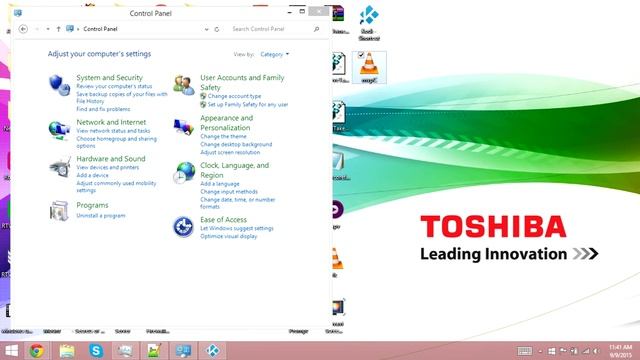Open Clock, Language, and Region category
Screen dimensions: 640x360
click(234, 170)
